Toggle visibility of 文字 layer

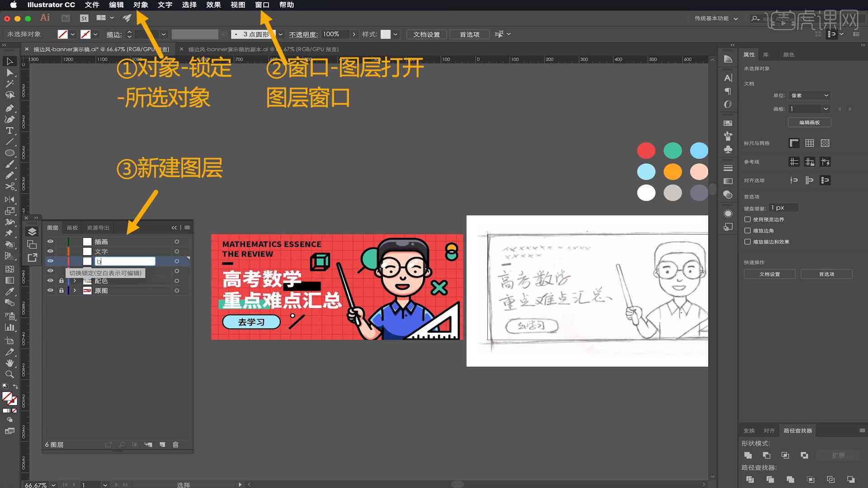click(51, 251)
